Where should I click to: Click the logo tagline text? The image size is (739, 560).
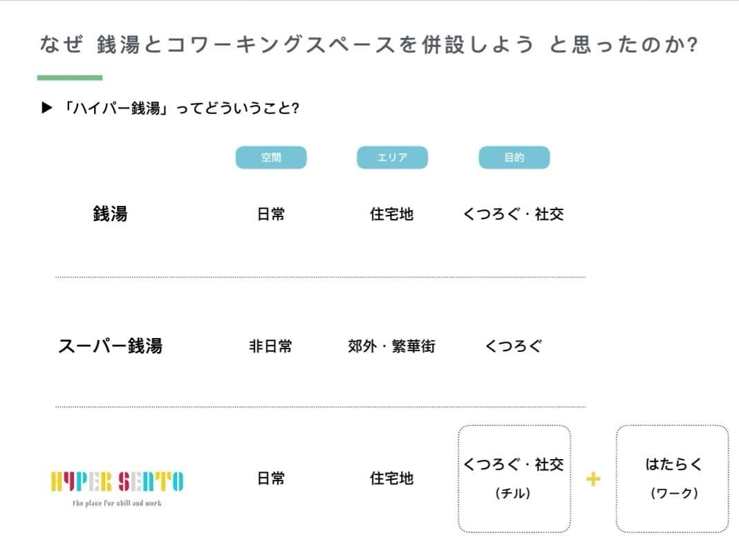point(117,503)
